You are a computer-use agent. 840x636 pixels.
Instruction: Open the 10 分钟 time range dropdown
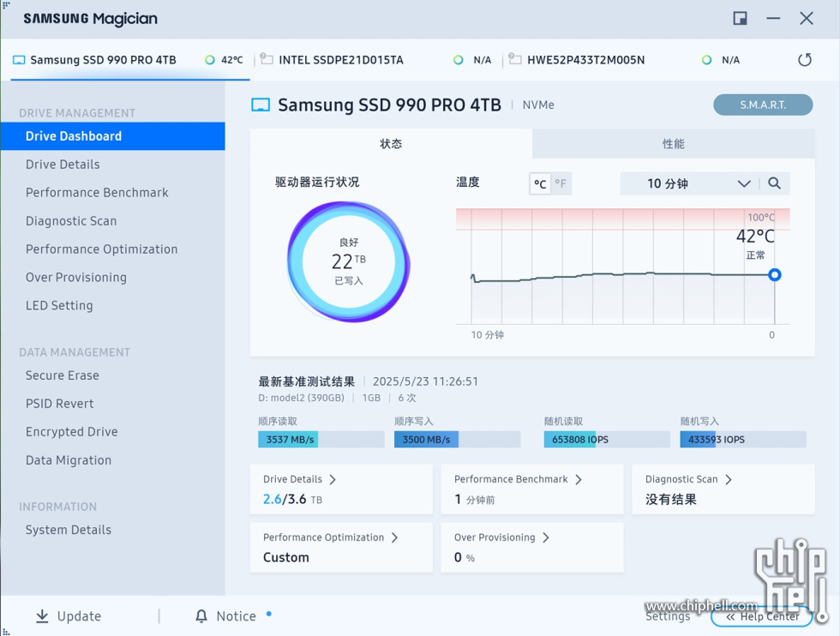pos(690,183)
